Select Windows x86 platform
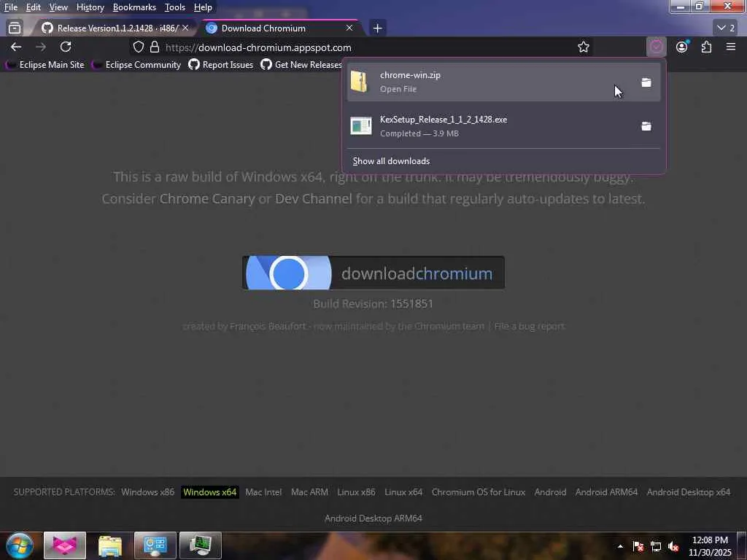The height and width of the screenshot is (560, 747). (x=147, y=492)
